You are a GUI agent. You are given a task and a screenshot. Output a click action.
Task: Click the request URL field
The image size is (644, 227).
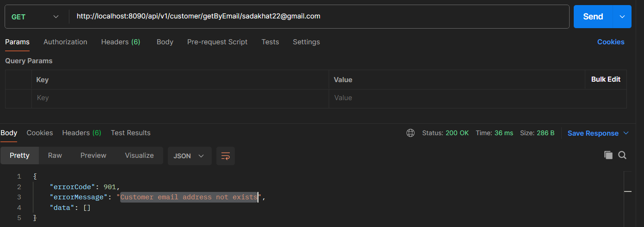(x=319, y=17)
